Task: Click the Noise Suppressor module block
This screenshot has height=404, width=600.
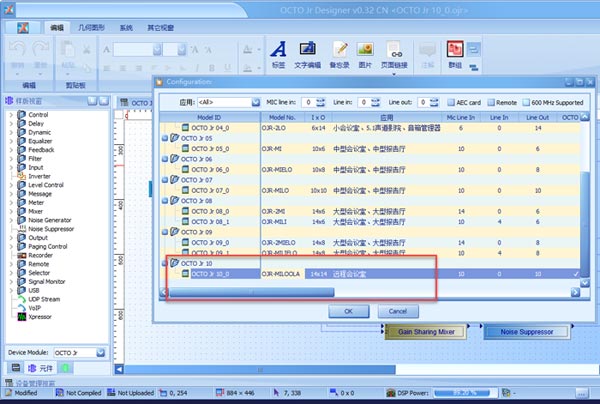Action: 526,331
